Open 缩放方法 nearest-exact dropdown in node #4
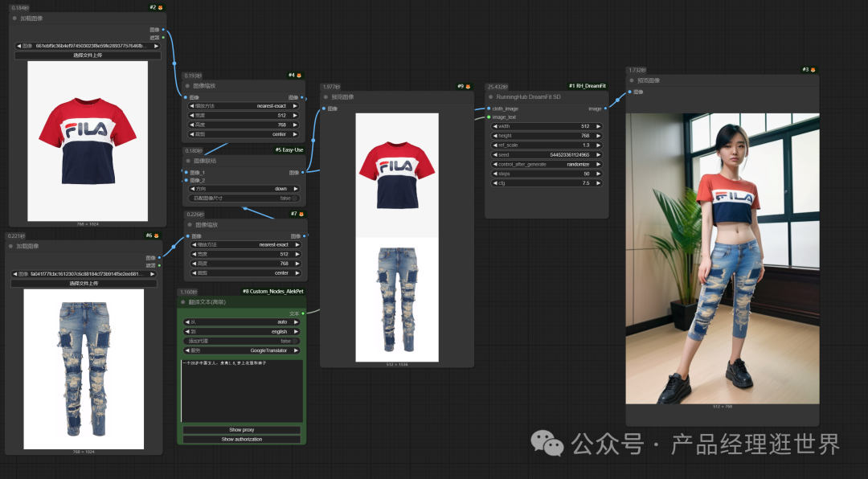Viewport: 868px width, 479px height. [244, 106]
